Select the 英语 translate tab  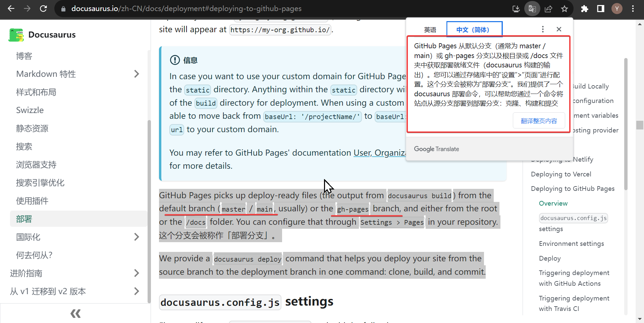coord(430,30)
